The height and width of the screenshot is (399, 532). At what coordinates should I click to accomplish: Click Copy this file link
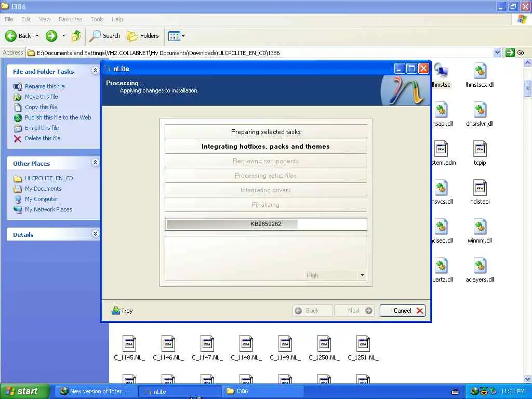coord(41,107)
